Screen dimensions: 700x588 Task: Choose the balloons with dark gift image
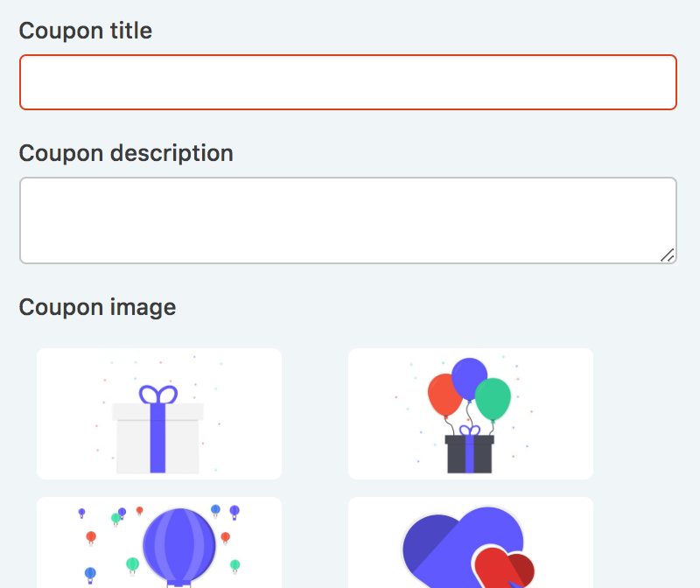coord(471,414)
